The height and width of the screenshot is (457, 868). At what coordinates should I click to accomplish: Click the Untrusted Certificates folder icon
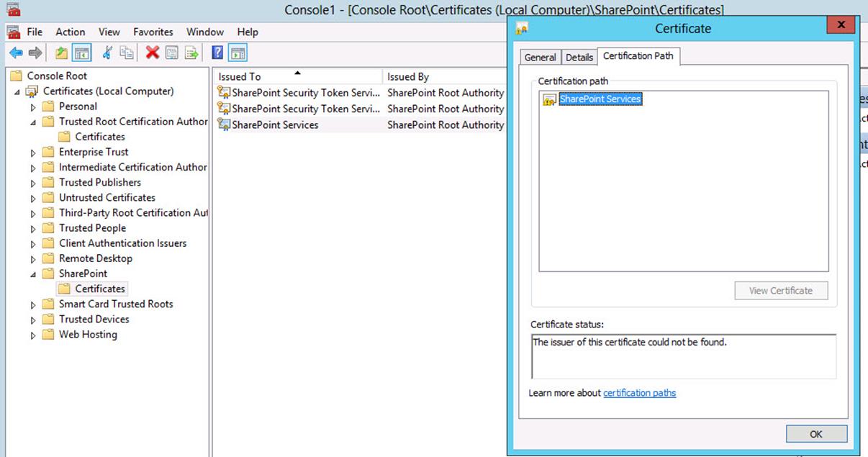click(48, 197)
